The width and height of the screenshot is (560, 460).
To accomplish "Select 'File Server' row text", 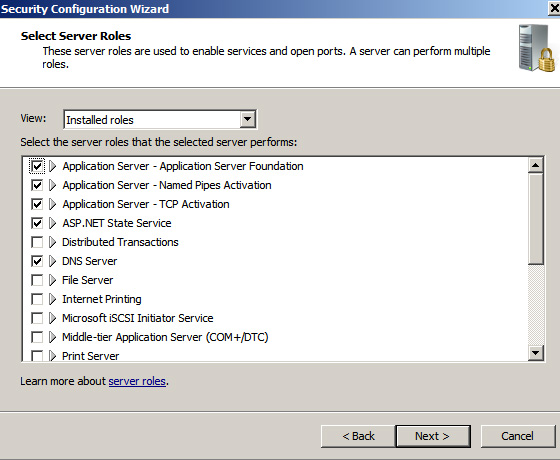I will coord(88,280).
